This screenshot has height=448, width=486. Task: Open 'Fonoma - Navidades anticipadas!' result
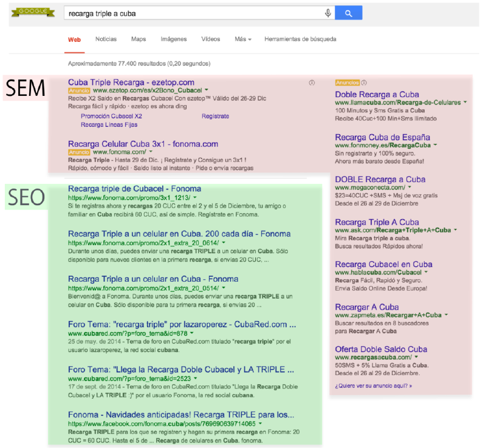181,415
